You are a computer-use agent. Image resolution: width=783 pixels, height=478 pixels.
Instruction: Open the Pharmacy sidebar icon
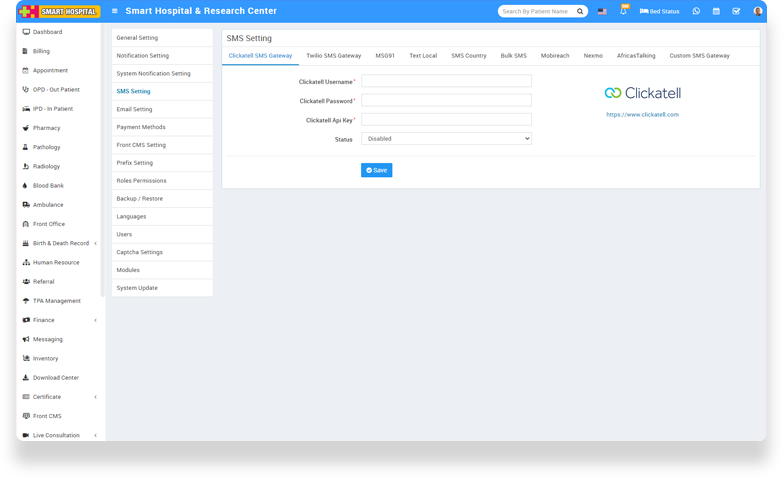(x=25, y=128)
